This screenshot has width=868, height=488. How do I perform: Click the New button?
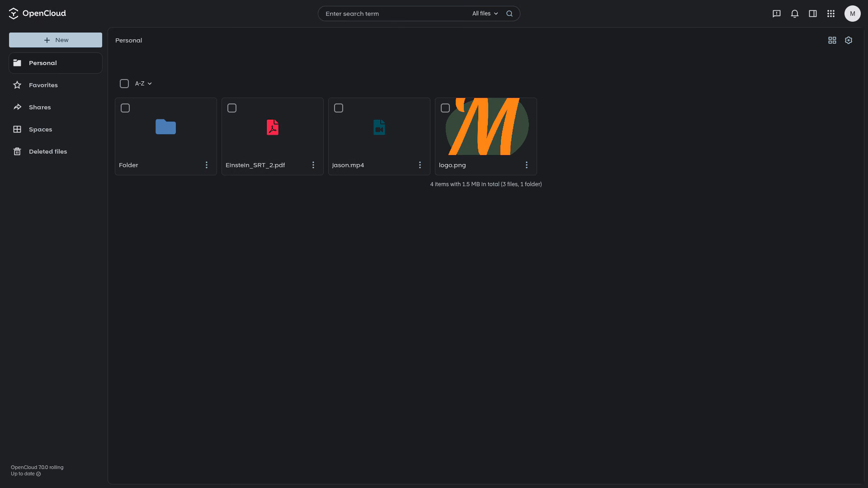(56, 40)
